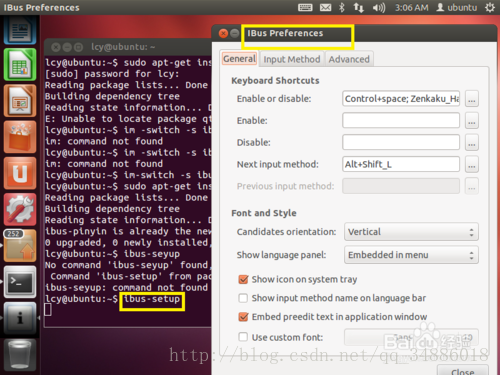The width and height of the screenshot is (500, 375).
Task: Open System Settings gear and wrench icon
Action: 20,209
